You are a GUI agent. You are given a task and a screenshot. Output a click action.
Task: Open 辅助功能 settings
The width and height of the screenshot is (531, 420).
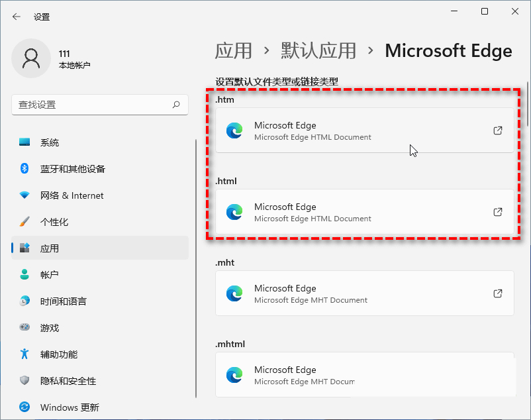(x=59, y=354)
